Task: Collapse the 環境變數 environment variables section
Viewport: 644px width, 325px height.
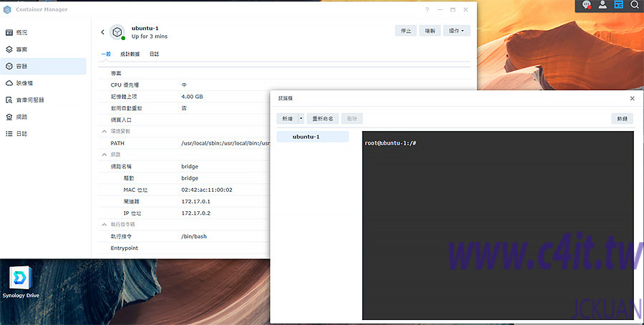Action: 104,132
